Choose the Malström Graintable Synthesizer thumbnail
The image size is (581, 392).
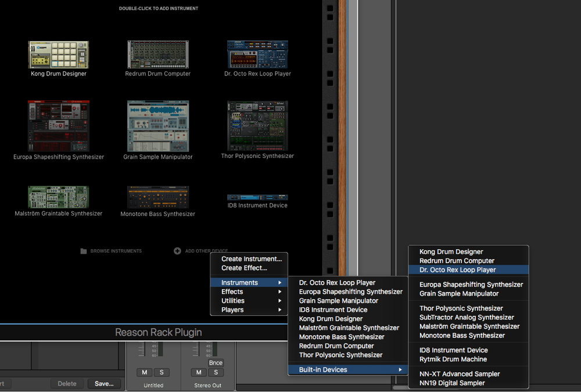(x=59, y=197)
